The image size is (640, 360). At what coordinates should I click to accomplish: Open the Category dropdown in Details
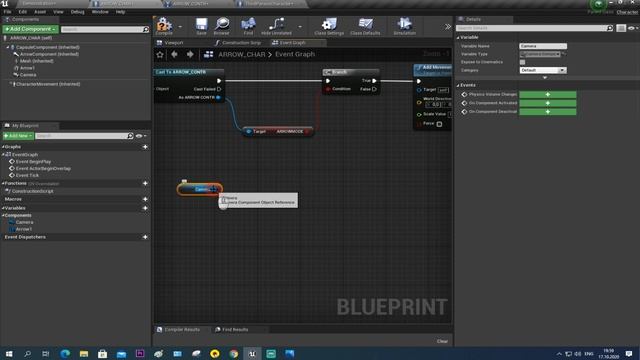[x=543, y=70]
